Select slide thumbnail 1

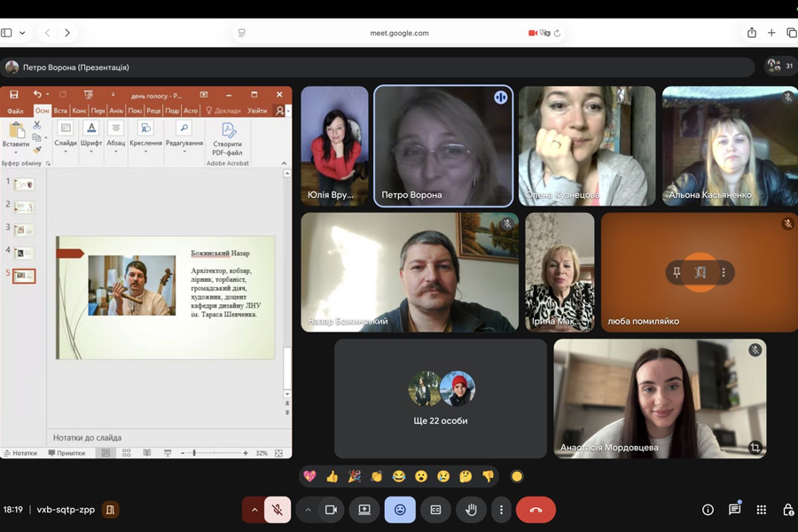tap(23, 184)
